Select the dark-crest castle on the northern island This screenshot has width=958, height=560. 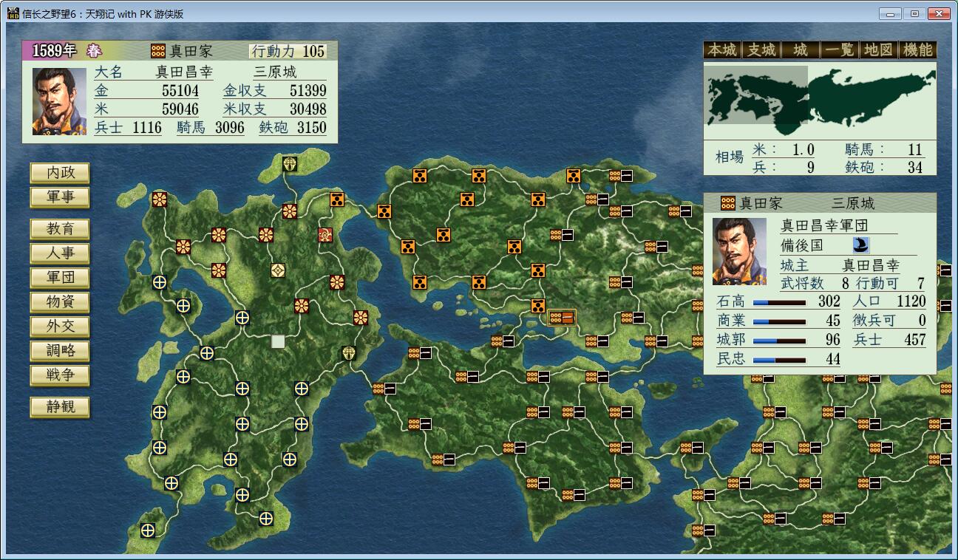point(290,164)
